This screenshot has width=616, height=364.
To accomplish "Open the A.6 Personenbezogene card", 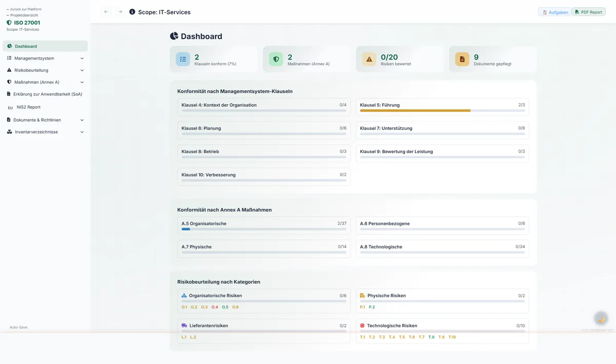I will point(442,226).
